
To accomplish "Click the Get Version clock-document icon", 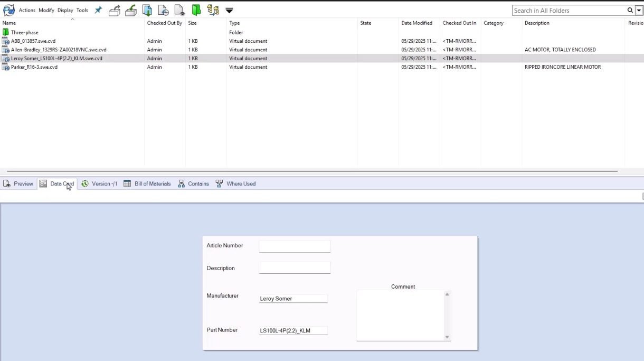I will pos(164,10).
